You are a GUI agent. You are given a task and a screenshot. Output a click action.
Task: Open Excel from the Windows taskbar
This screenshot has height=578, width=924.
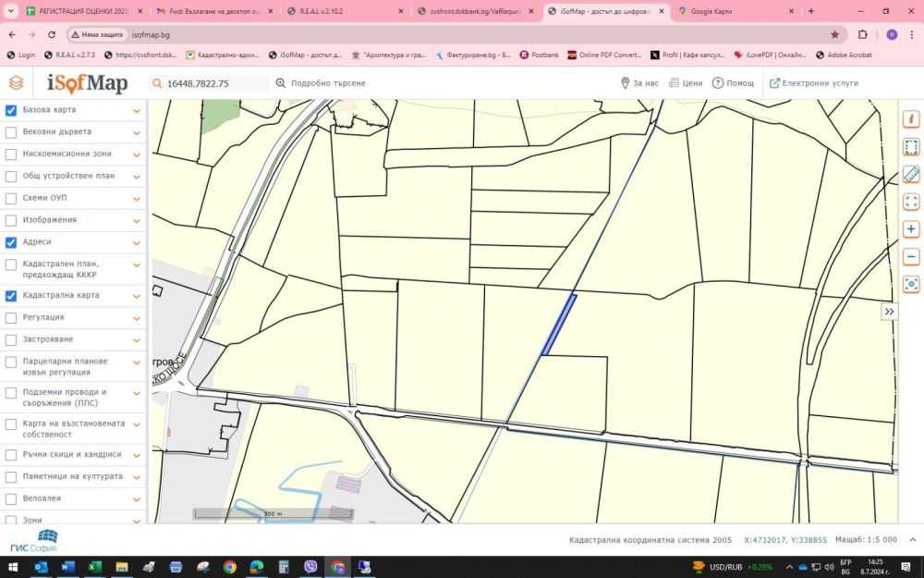click(x=94, y=567)
